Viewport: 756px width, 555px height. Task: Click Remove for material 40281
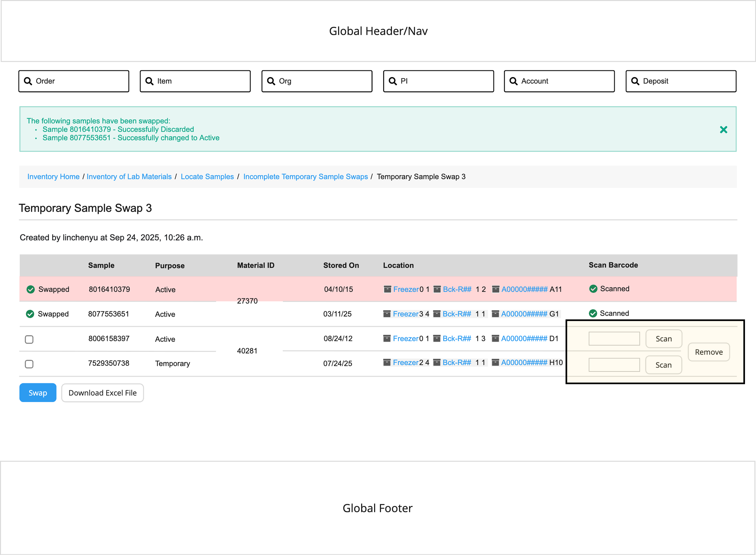(709, 352)
